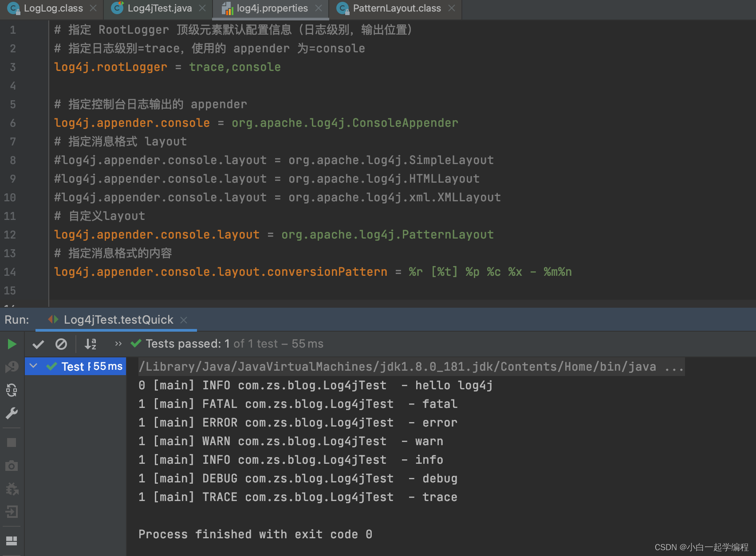The width and height of the screenshot is (756, 556).
Task: Click the log4j.rootLogger property key
Action: [110, 67]
